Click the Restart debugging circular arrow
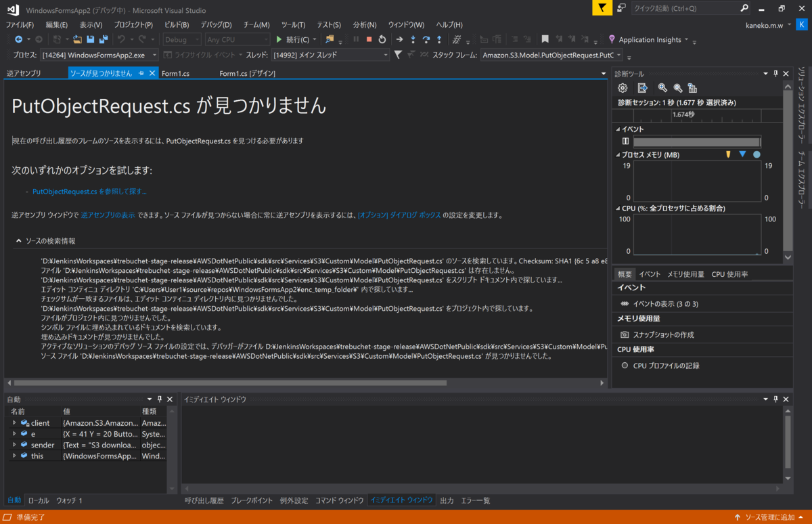 [x=382, y=39]
